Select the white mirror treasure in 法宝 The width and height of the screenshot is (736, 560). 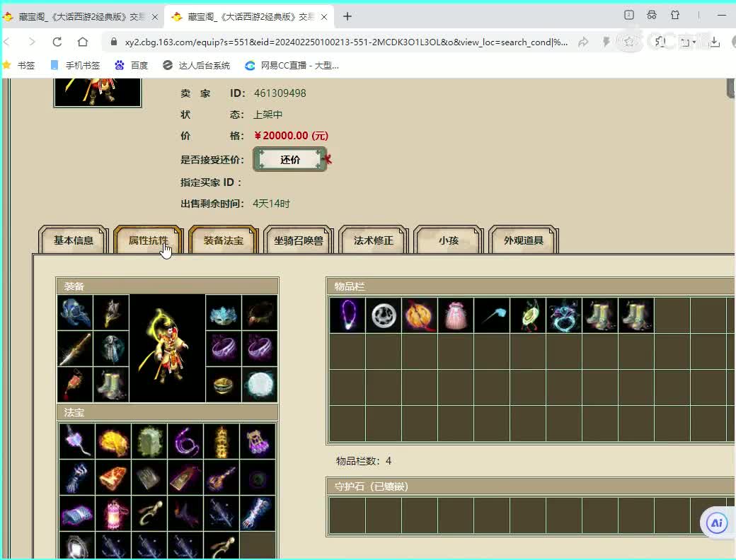(x=77, y=546)
